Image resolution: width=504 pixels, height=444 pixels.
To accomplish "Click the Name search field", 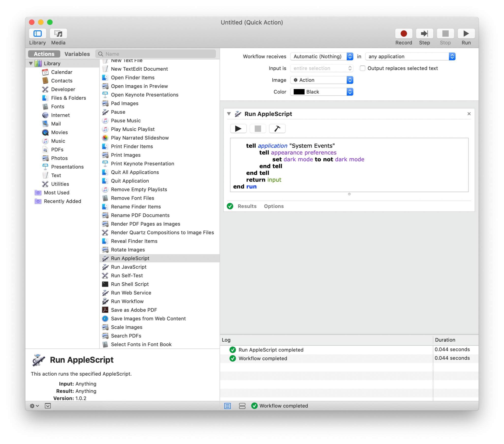I will (156, 54).
